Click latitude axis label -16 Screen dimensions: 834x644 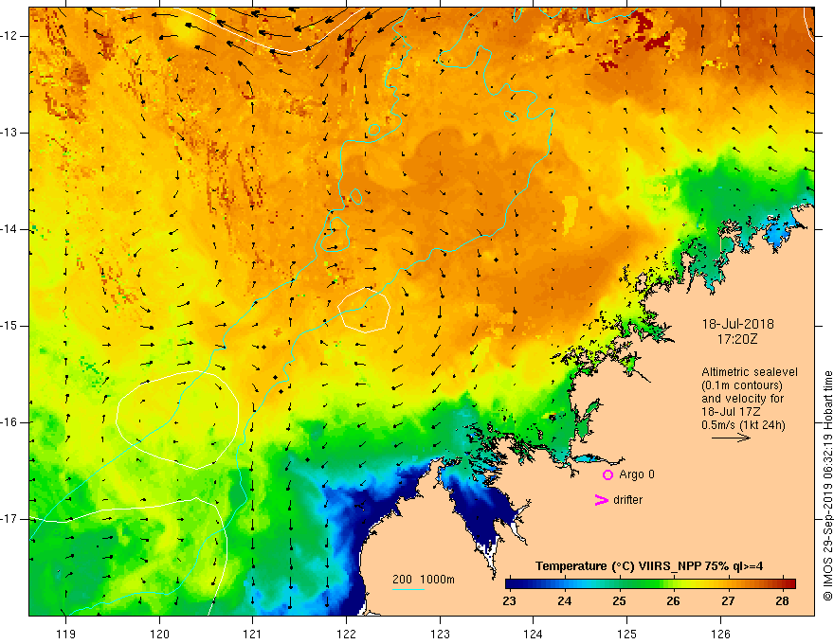tap(9, 421)
